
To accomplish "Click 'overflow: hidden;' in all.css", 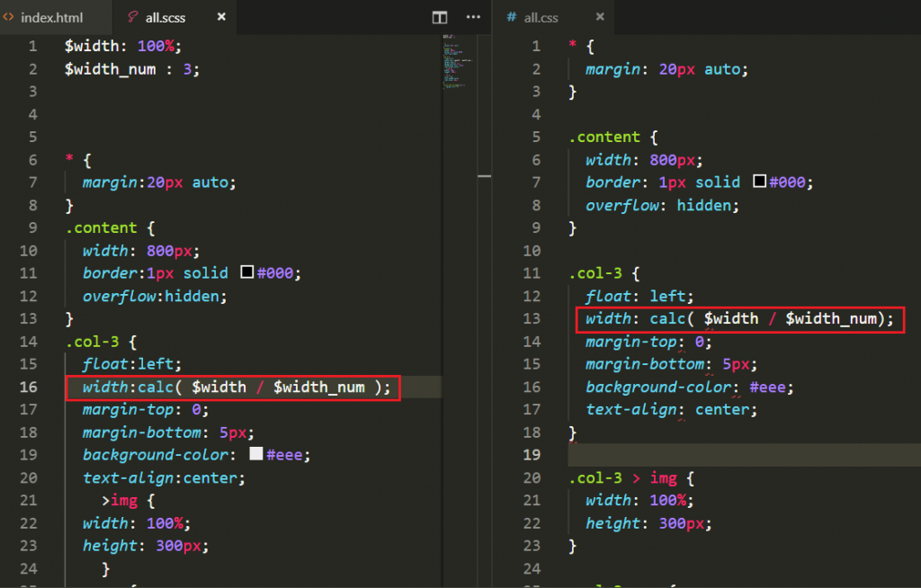I will click(662, 206).
